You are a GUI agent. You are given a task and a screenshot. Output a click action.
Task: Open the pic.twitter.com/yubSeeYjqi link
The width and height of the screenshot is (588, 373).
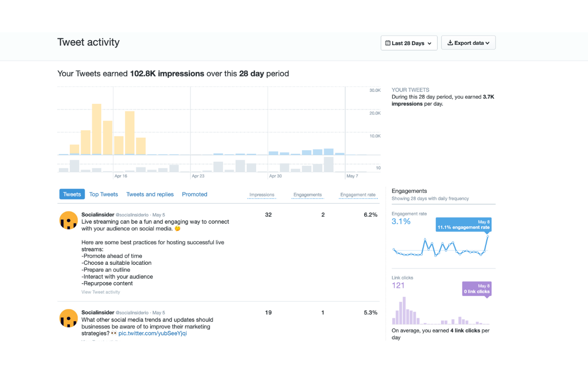(x=153, y=333)
